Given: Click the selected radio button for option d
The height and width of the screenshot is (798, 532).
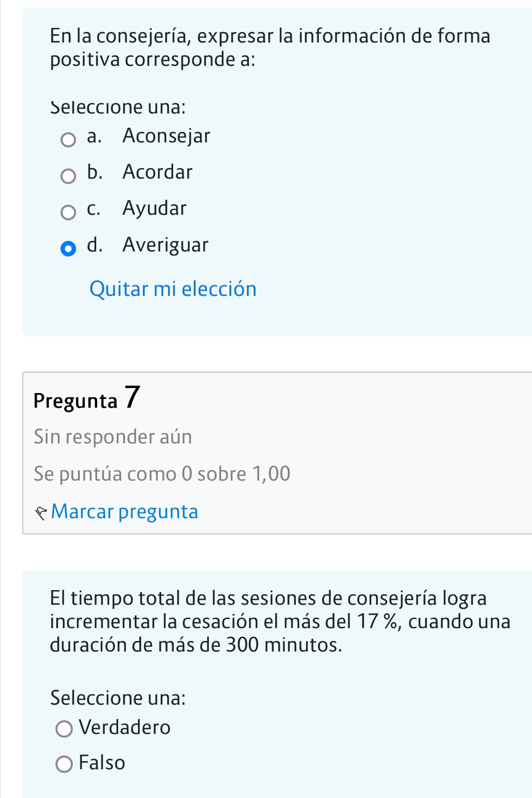Looking at the screenshot, I should 68,249.
